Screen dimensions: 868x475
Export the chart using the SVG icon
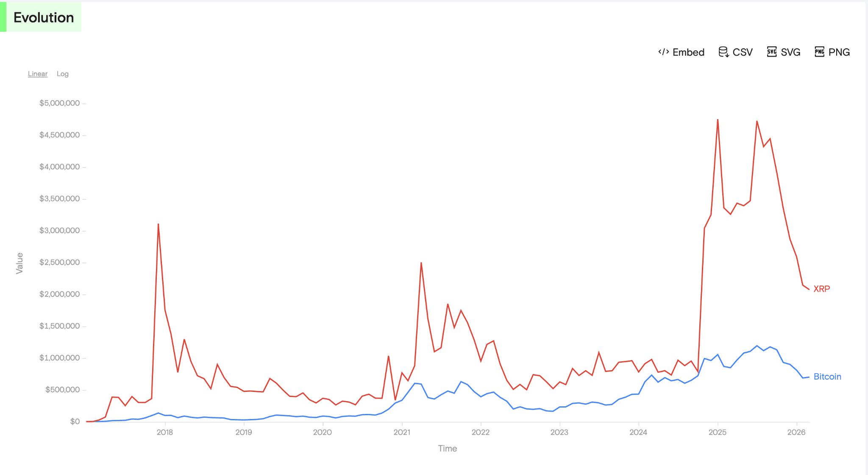[790, 52]
